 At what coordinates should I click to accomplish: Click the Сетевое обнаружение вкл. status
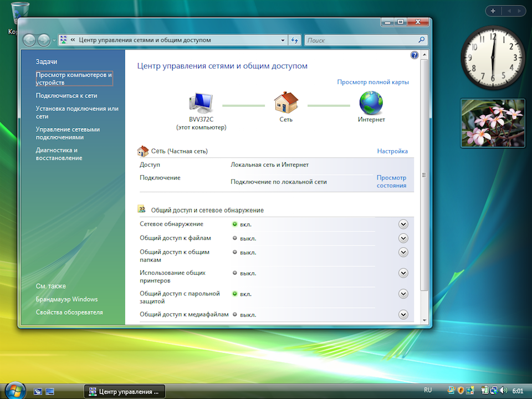(242, 224)
